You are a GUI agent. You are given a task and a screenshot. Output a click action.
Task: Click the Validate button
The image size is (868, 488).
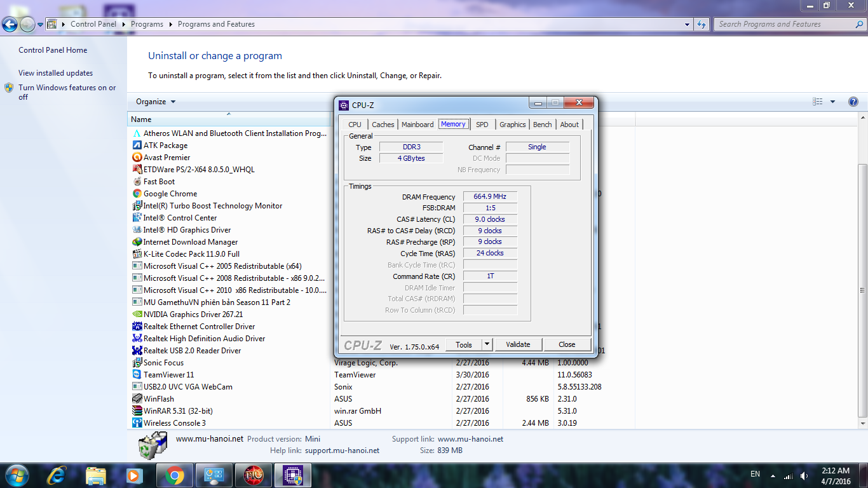(x=518, y=344)
